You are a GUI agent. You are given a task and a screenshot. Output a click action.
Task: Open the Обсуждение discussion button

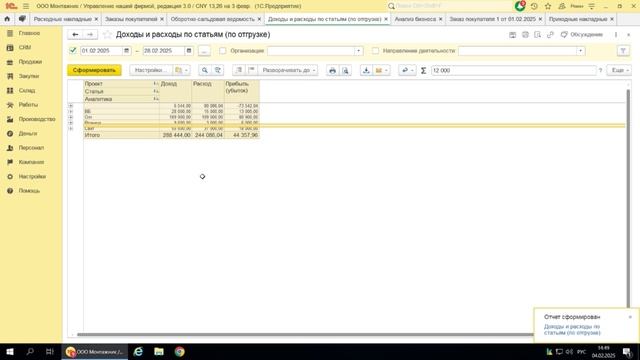point(582,35)
